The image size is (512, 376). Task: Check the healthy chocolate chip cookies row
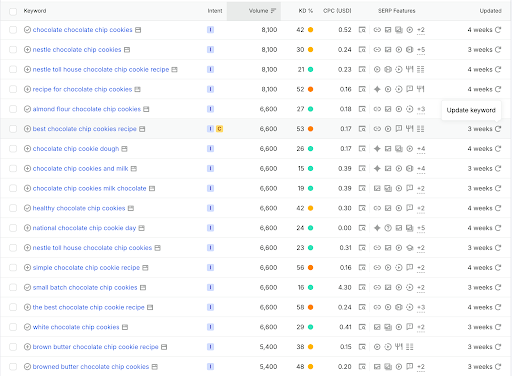(x=13, y=208)
